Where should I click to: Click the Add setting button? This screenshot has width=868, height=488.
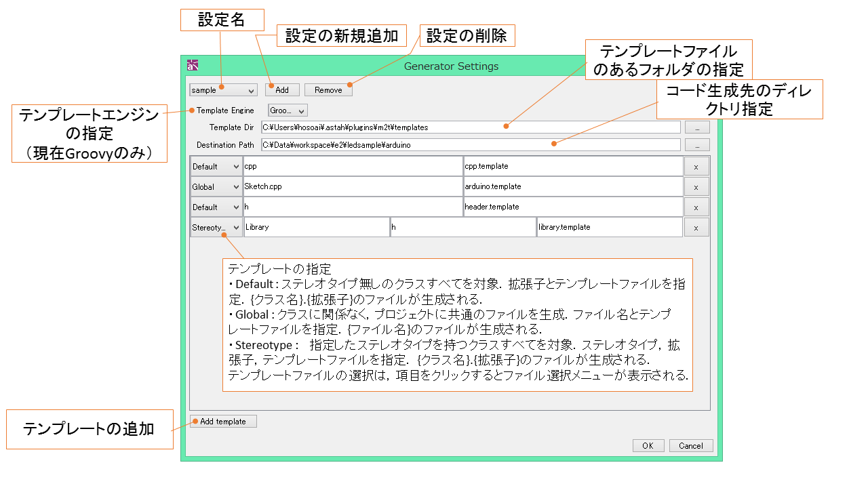click(x=282, y=89)
